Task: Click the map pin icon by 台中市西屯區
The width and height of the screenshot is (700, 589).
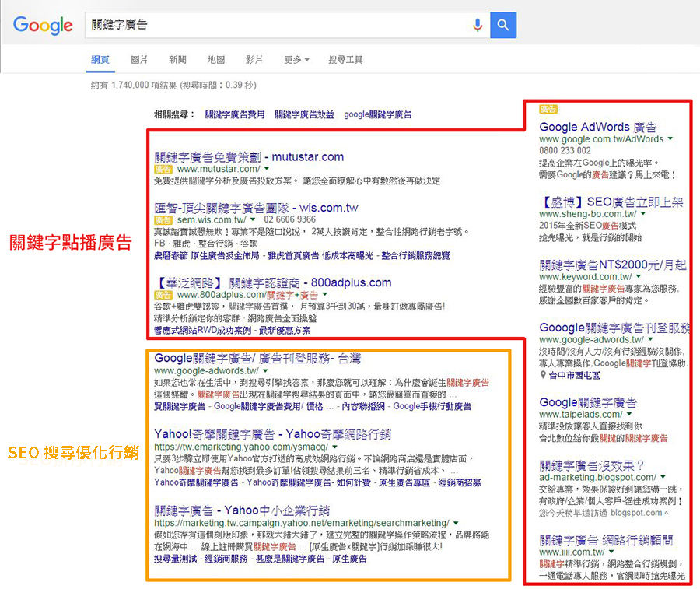Action: [543, 375]
